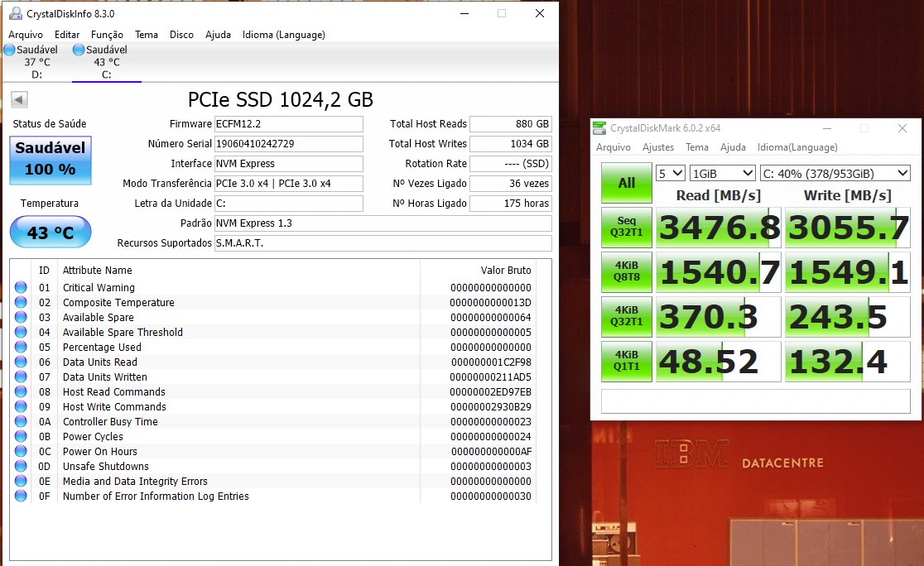The width and height of the screenshot is (924, 566).
Task: Click the Saudável 100% health badge
Action: click(x=50, y=160)
